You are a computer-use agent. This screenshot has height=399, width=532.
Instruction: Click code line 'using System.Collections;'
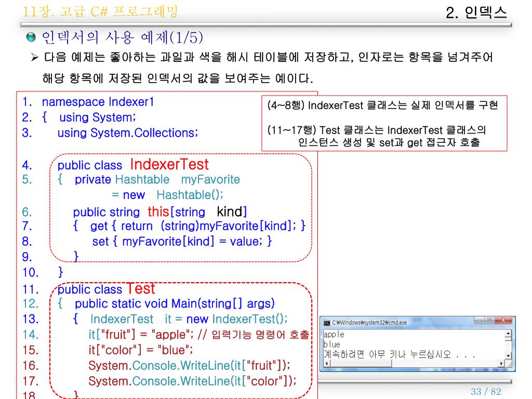128,132
